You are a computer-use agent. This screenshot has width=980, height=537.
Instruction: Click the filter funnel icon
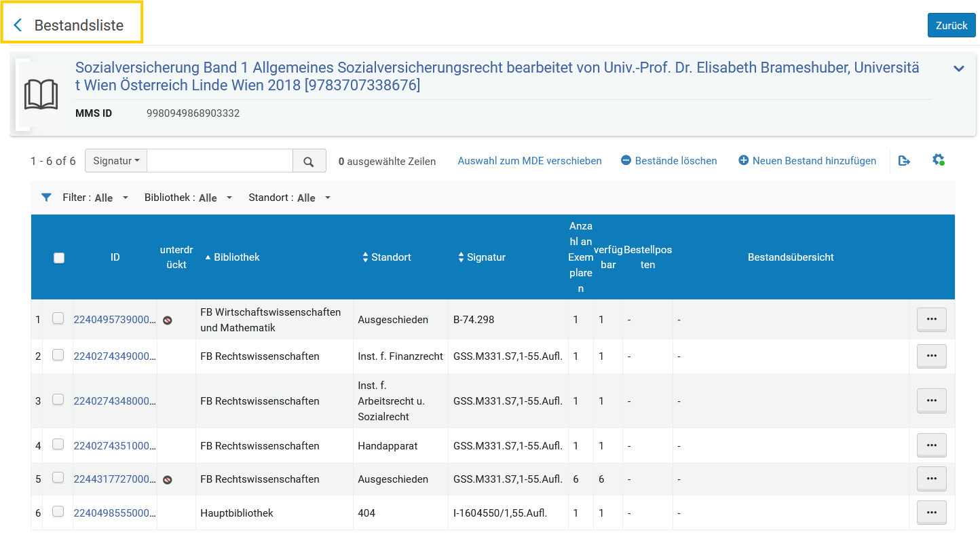46,198
